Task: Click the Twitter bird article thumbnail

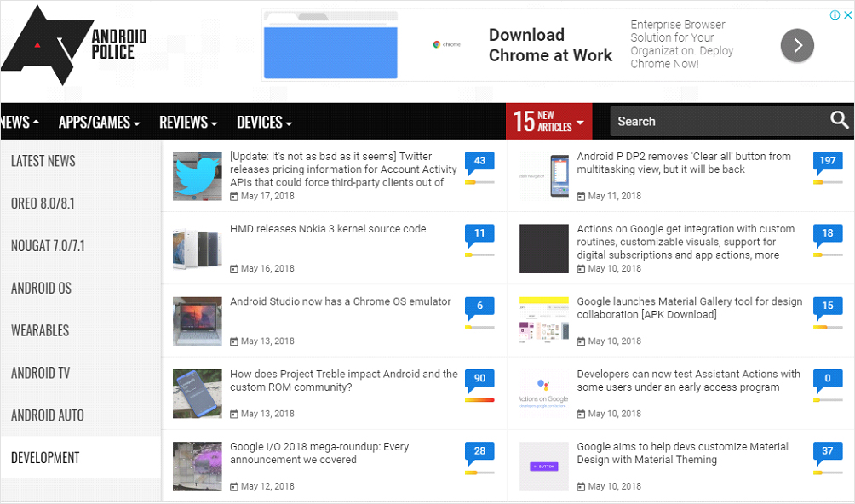Action: point(198,176)
